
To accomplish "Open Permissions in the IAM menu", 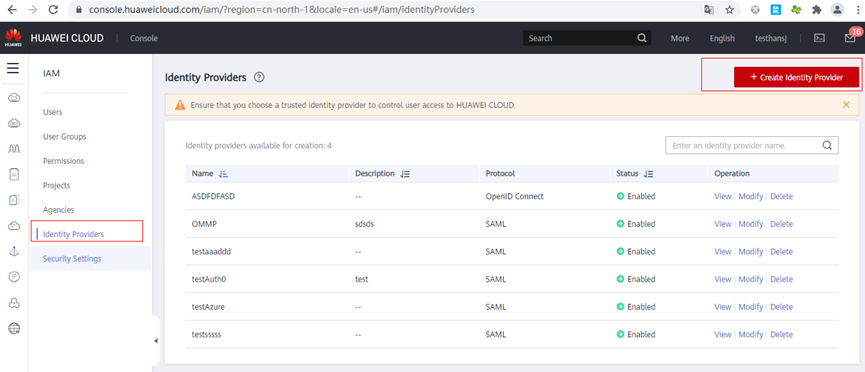I will (63, 161).
